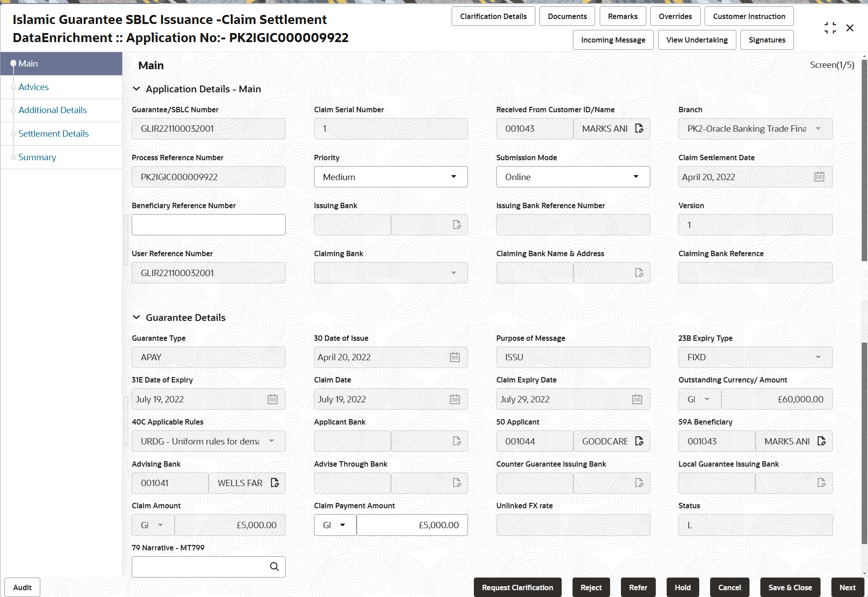
Task: Open 30 Date of Issue calendar icon
Action: (x=455, y=358)
